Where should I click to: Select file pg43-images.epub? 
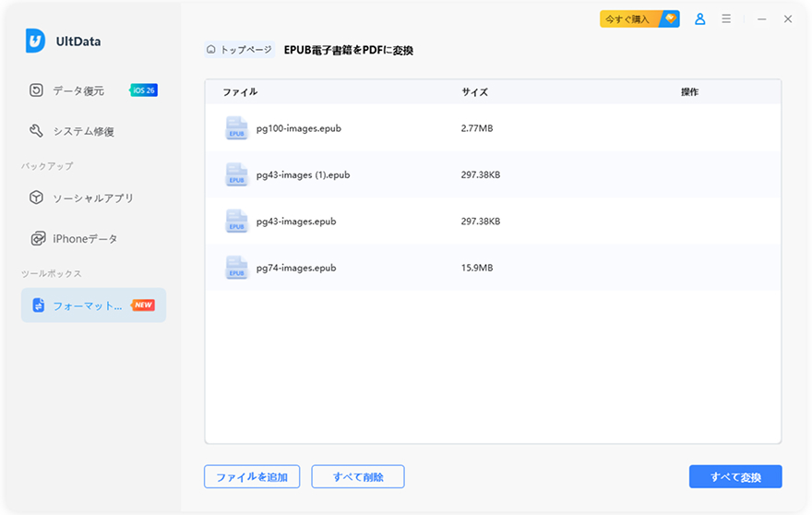296,222
